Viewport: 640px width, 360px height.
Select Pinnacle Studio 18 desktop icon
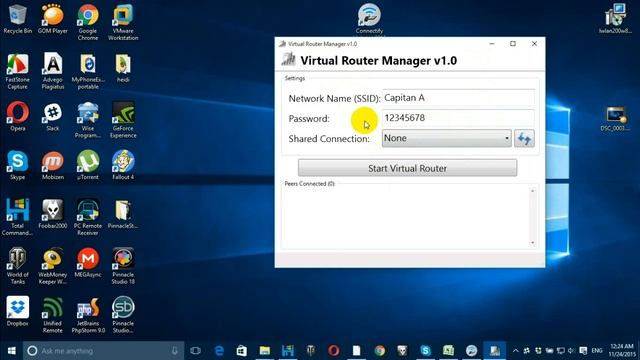[123, 266]
